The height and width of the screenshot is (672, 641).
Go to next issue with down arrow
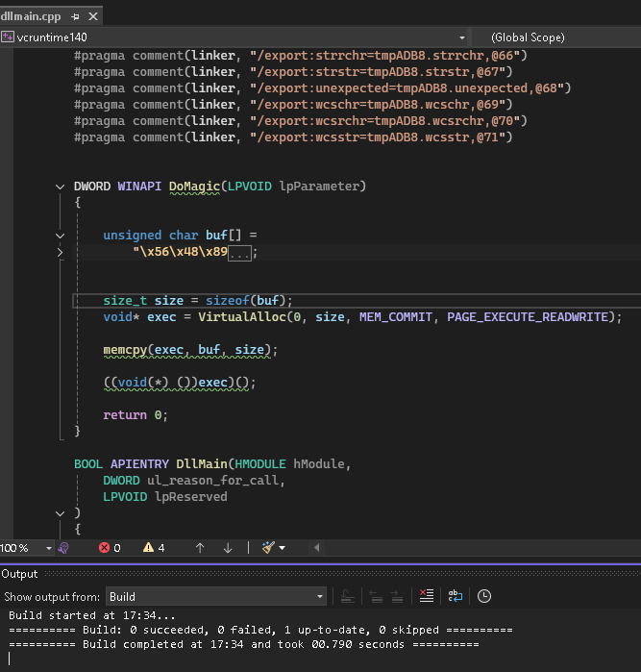pyautogui.click(x=228, y=548)
